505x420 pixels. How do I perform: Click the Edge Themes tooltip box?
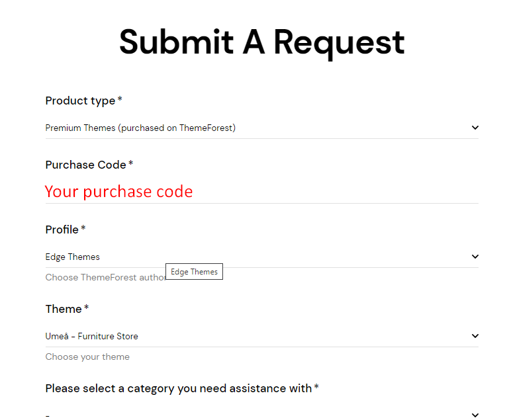(x=194, y=272)
